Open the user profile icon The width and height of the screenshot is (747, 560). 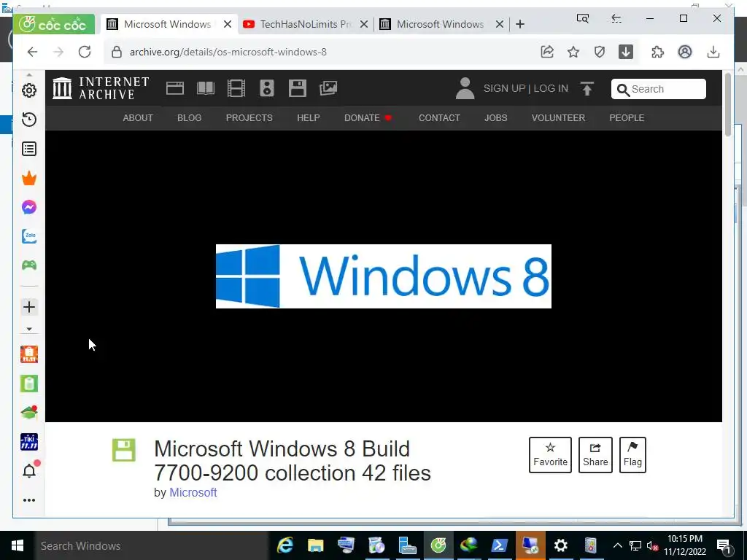(x=685, y=52)
